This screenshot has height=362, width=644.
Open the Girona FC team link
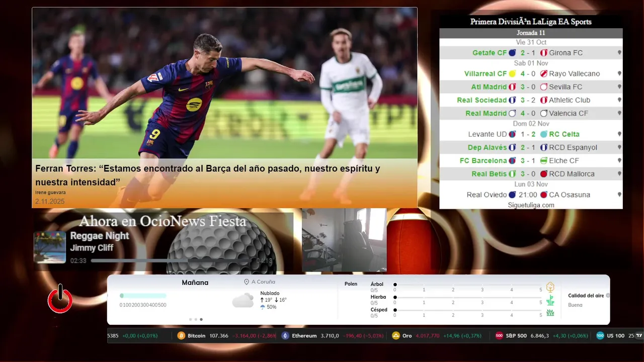point(566,52)
